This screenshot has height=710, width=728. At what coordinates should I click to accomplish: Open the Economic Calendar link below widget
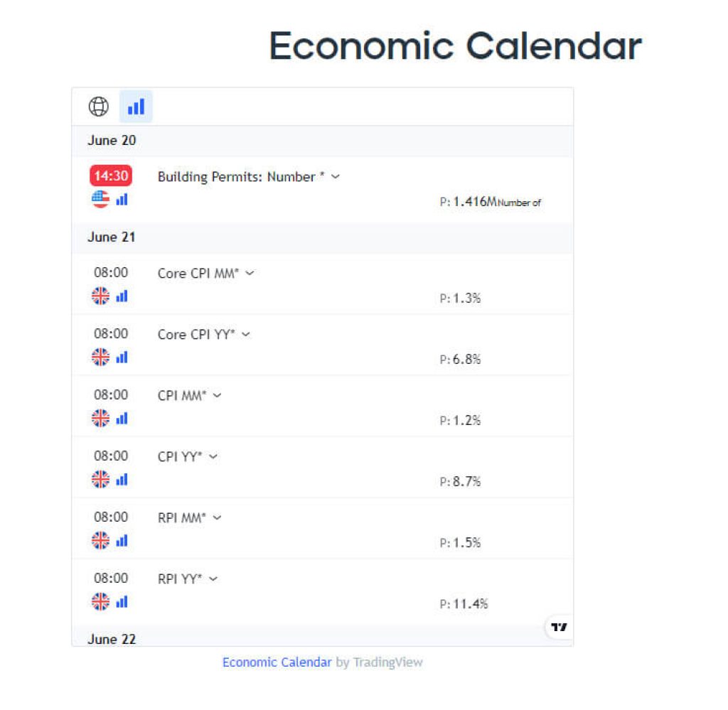pyautogui.click(x=277, y=662)
